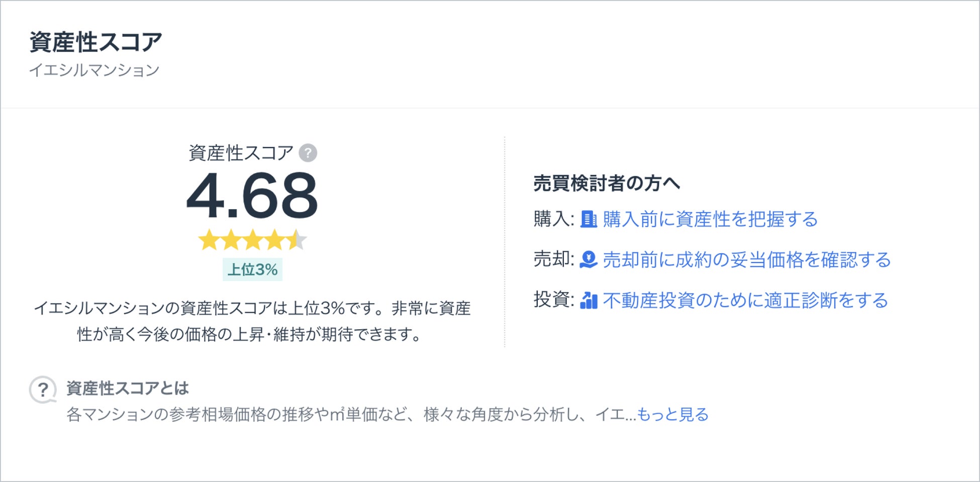Click the large 4.68 score number
This screenshot has height=482, width=980.
(252, 196)
